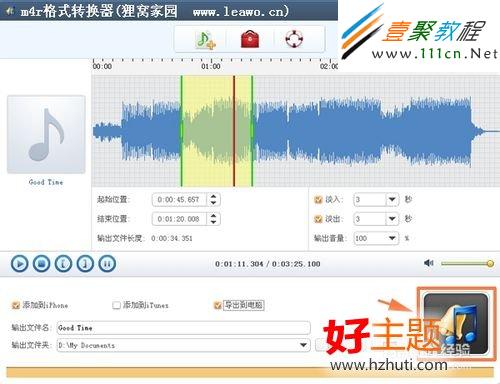500x384 pixels.
Task: Click the stop playback button
Action: coord(41,264)
